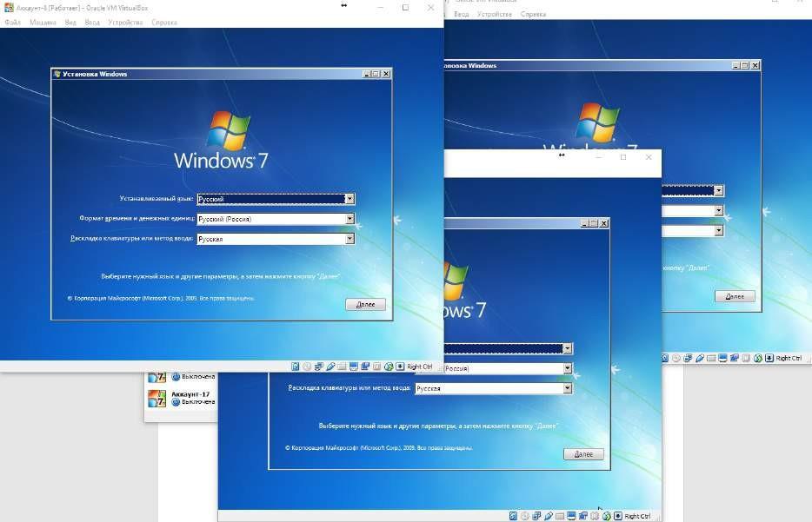The image size is (812, 522).
Task: Click keyboard capture arrow icon in Аккаунт-8 status bar
Action: click(x=399, y=367)
